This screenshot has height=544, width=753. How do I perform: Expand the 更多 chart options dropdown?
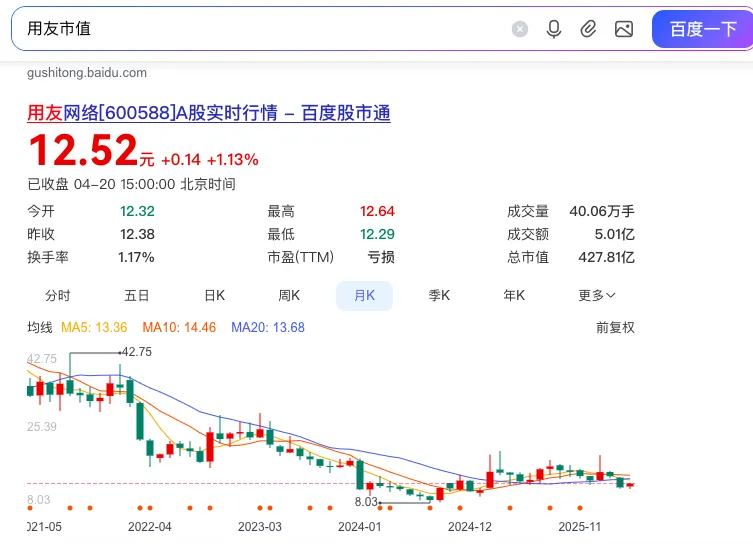[x=596, y=295]
